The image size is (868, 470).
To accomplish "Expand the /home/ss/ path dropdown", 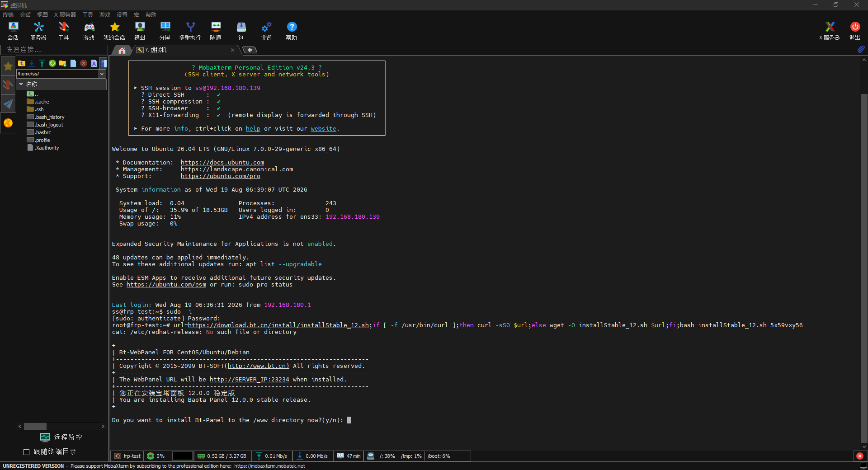I will tap(102, 74).
